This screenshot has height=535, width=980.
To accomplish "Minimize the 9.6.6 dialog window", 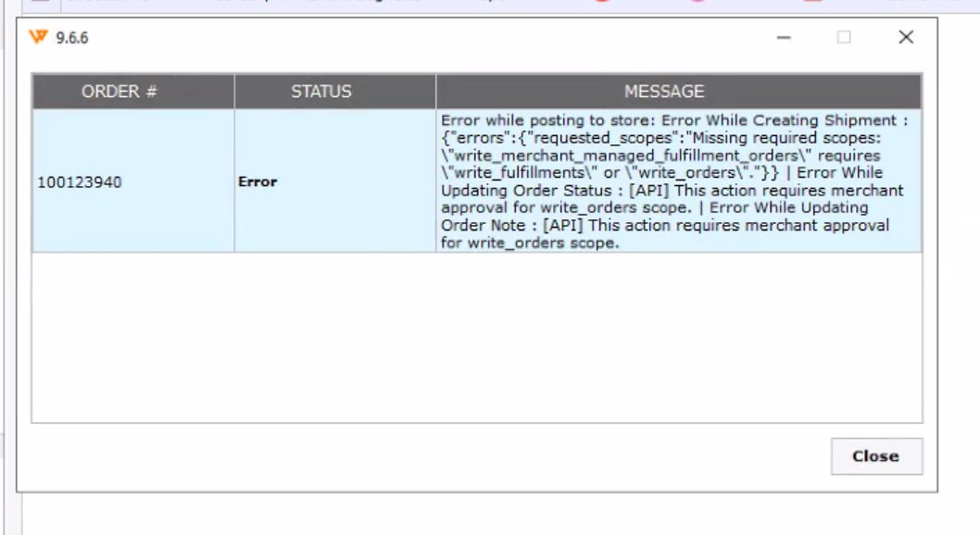I will (784, 37).
